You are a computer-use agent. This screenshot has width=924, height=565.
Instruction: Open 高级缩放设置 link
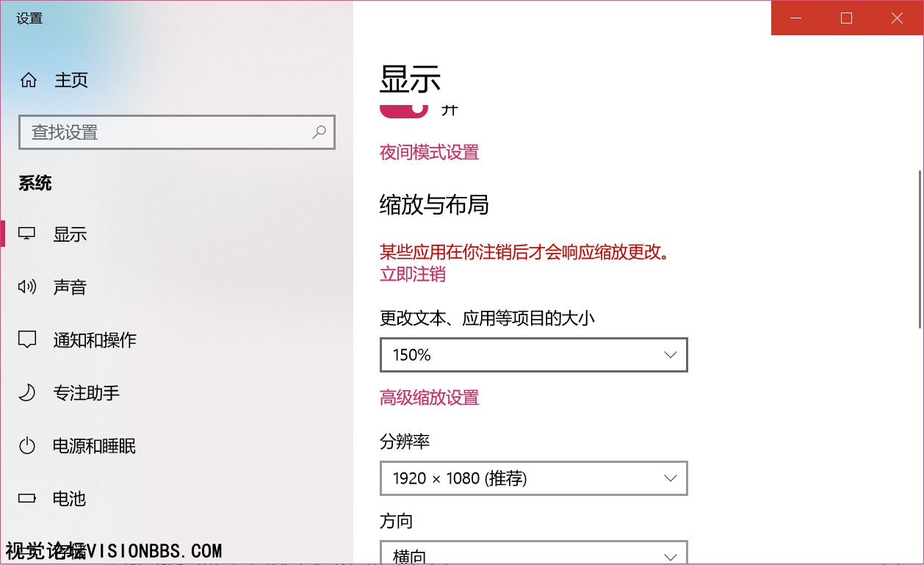coord(429,397)
